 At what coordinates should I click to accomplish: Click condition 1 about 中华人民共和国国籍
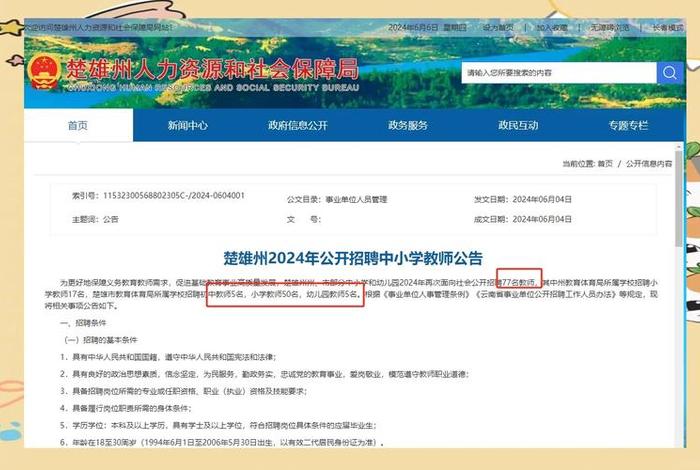click(x=168, y=357)
